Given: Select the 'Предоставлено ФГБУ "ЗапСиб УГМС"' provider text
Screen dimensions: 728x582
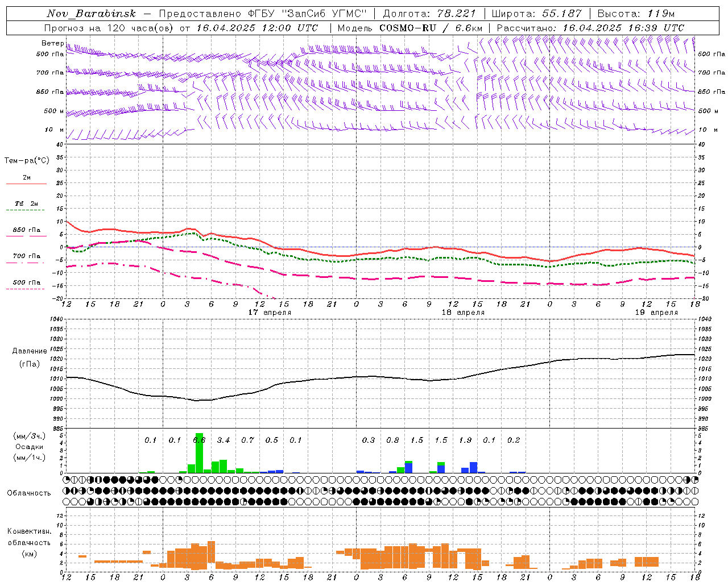Looking at the screenshot, I should pyautogui.click(x=263, y=14).
